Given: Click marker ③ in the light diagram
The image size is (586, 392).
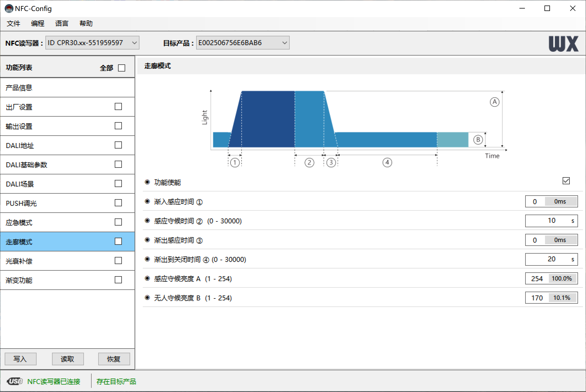Looking at the screenshot, I should [331, 163].
